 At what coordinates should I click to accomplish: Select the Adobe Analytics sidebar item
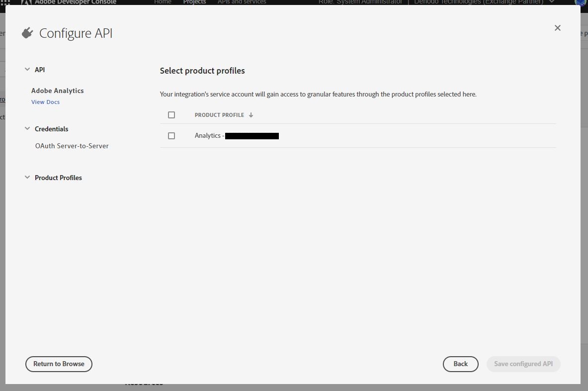pos(57,91)
